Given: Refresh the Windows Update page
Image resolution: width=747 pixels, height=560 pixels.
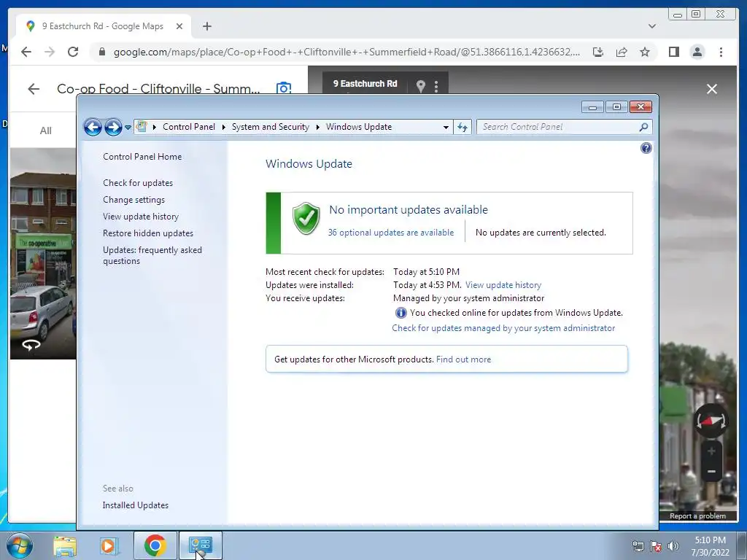Looking at the screenshot, I should pos(462,127).
